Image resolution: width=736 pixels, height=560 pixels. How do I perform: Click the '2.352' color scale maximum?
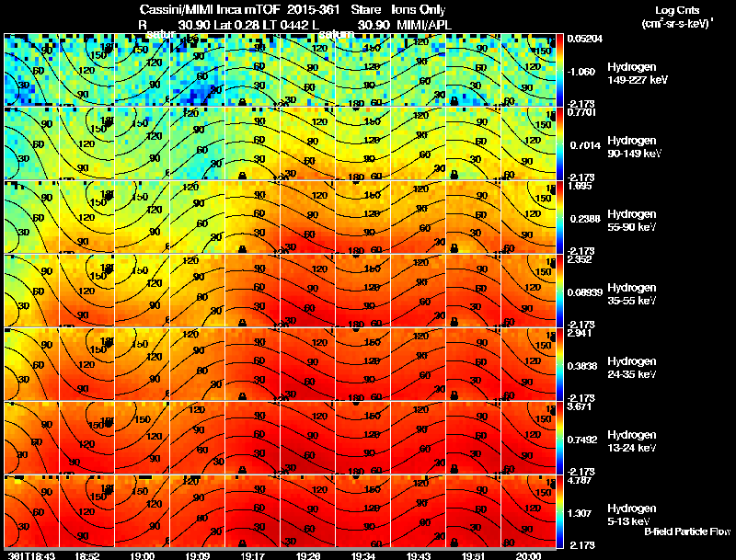(x=580, y=260)
